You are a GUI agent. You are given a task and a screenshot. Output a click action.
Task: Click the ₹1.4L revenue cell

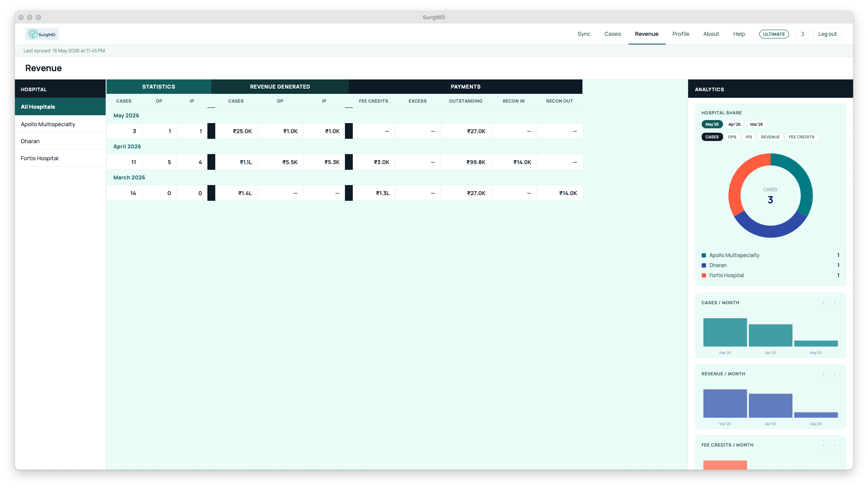[236, 193]
